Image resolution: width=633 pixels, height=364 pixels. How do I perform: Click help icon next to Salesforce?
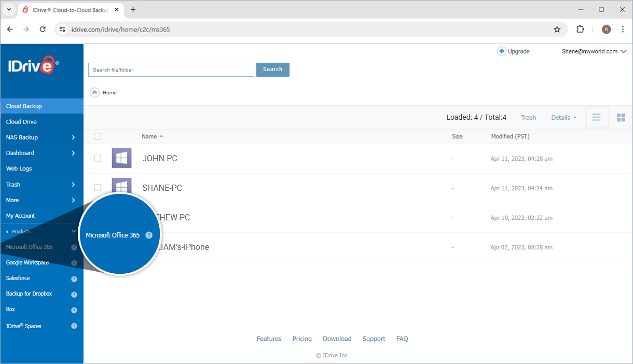(x=74, y=279)
